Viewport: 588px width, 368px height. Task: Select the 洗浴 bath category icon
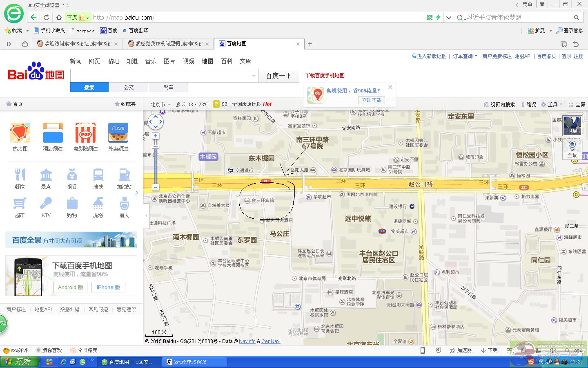(98, 203)
